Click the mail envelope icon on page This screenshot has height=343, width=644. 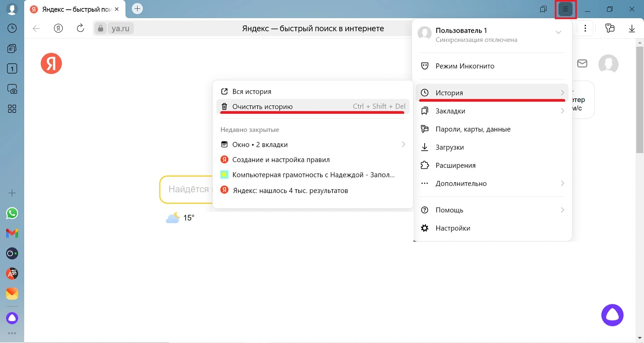point(582,63)
